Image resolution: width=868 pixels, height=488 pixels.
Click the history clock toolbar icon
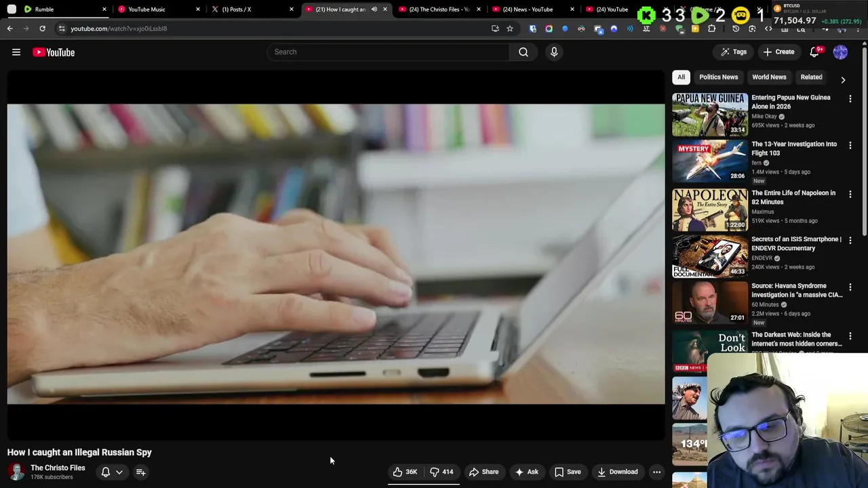(736, 28)
